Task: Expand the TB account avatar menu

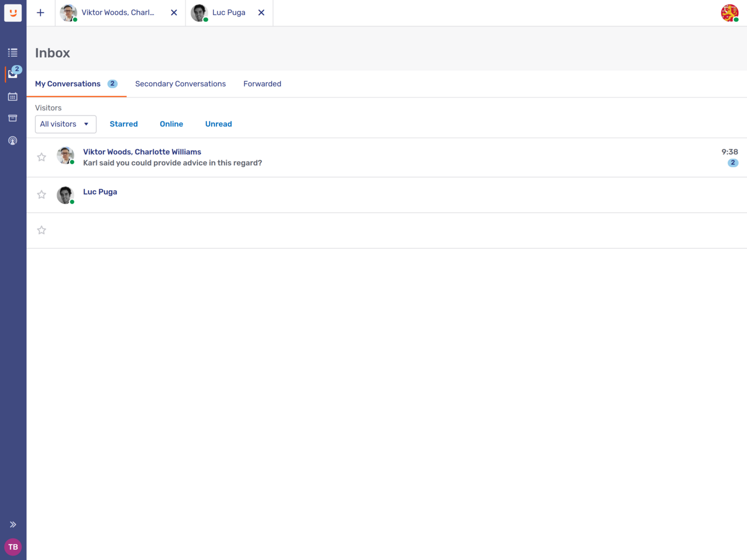Action: (x=13, y=547)
